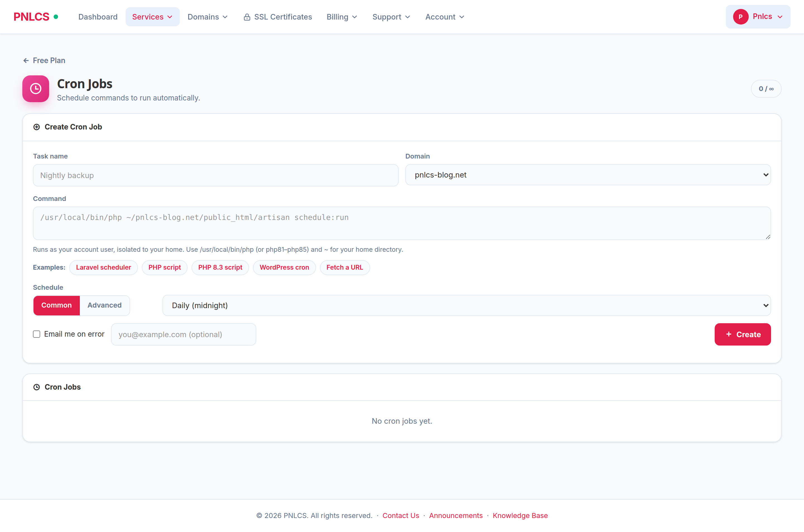Click the Cron Jobs page heading
The image size is (804, 532).
[x=85, y=84]
